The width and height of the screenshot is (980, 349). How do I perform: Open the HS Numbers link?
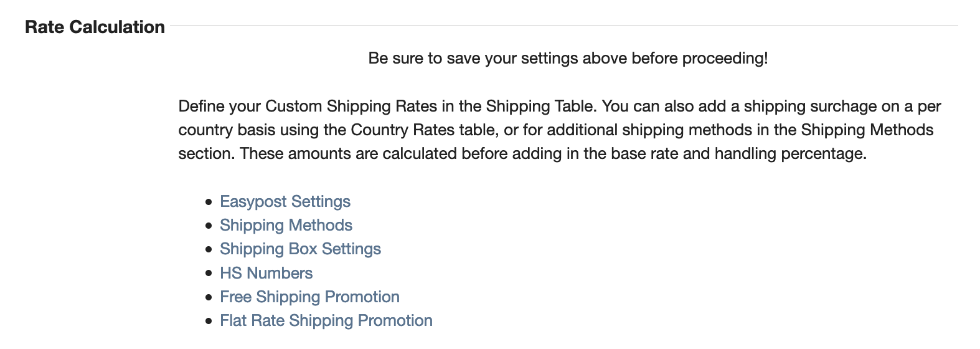(x=266, y=273)
